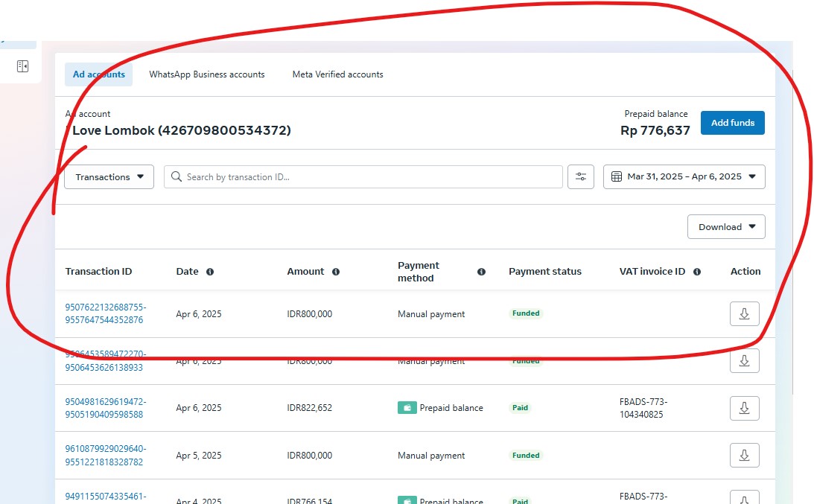
Task: Switch to WhatsApp Business accounts tab
Action: (206, 74)
